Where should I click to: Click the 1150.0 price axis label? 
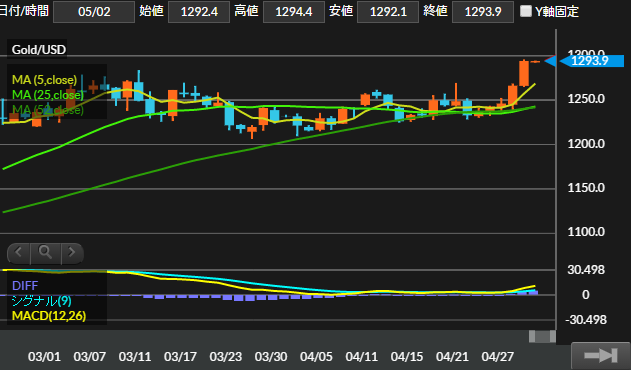pyautogui.click(x=586, y=188)
